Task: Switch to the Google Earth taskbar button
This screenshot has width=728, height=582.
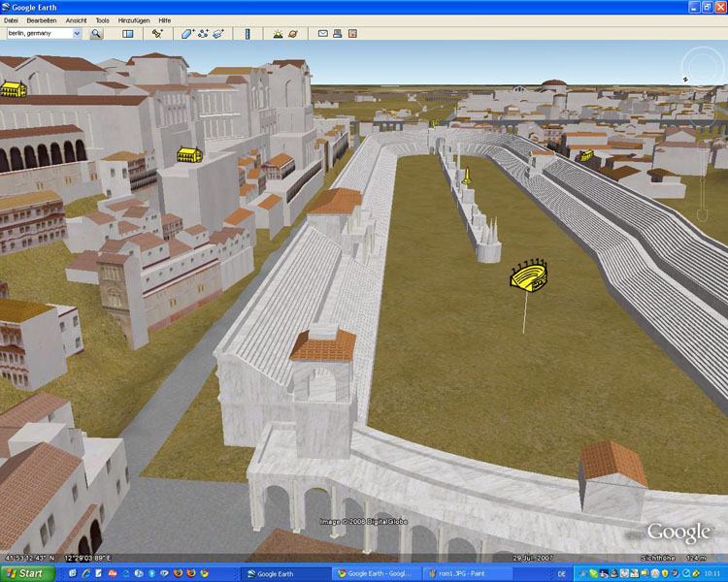Action: [286, 573]
